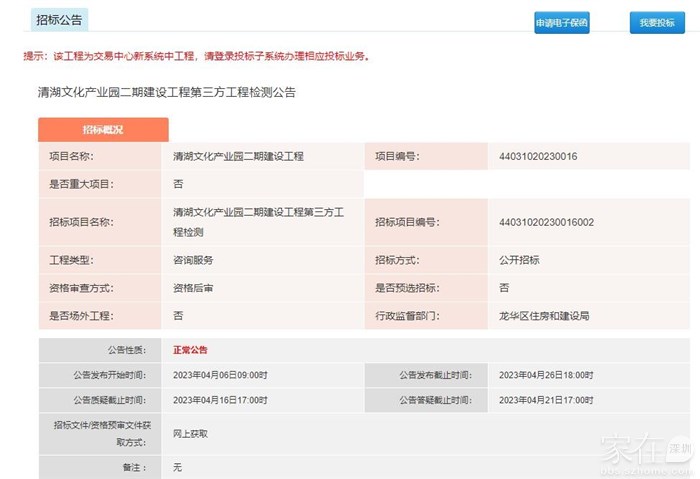Click the publish deadline 2023年04月26日18:00时
The height and width of the screenshot is (479, 700).
(x=546, y=375)
